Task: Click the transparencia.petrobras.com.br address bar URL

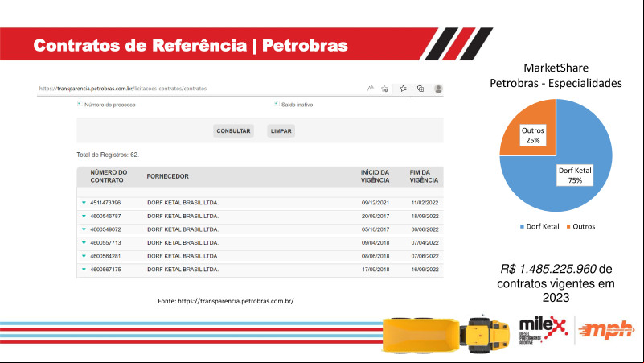Action: [x=123, y=89]
